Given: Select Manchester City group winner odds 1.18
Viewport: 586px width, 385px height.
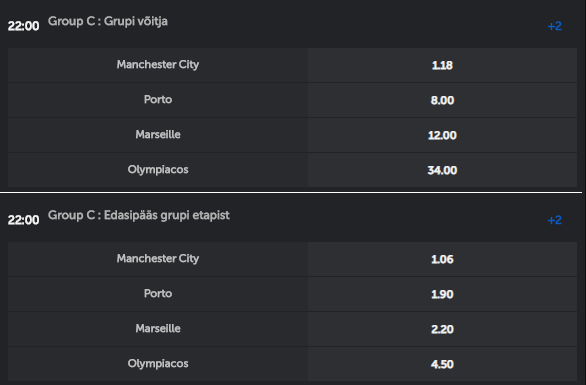Looking at the screenshot, I should [442, 65].
